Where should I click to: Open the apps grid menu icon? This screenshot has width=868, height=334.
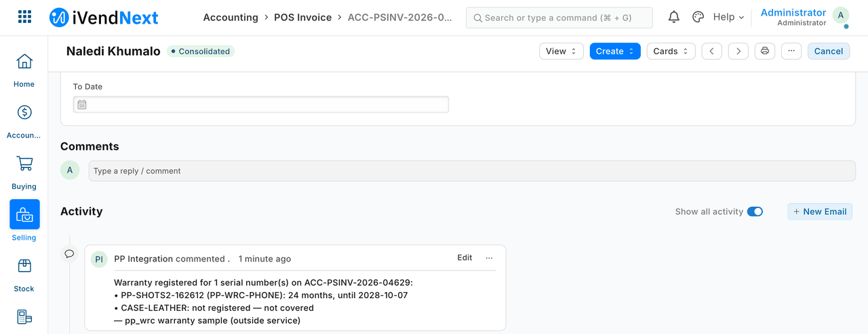pos(24,17)
